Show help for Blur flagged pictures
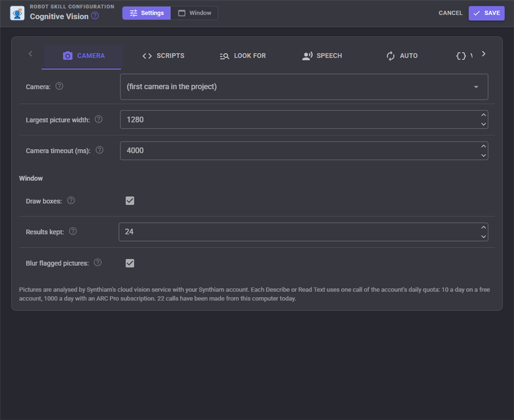 coord(98,262)
